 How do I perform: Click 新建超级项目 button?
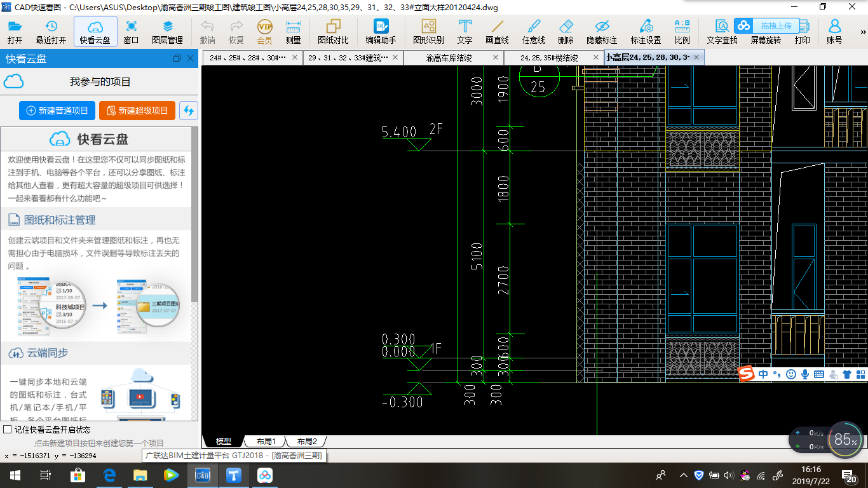tap(137, 111)
